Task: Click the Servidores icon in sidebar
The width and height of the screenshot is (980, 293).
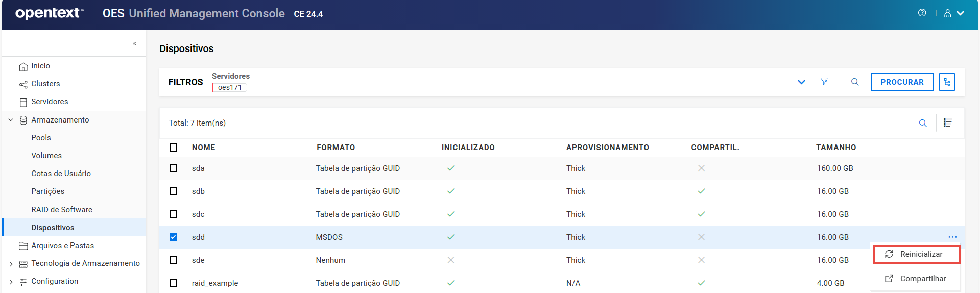Action: tap(23, 102)
